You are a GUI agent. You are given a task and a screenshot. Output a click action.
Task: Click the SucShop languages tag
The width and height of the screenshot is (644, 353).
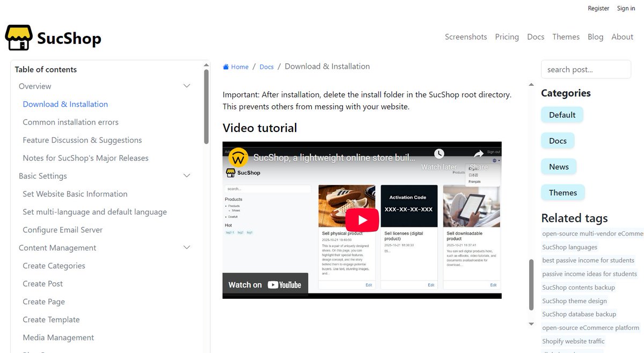(x=569, y=247)
